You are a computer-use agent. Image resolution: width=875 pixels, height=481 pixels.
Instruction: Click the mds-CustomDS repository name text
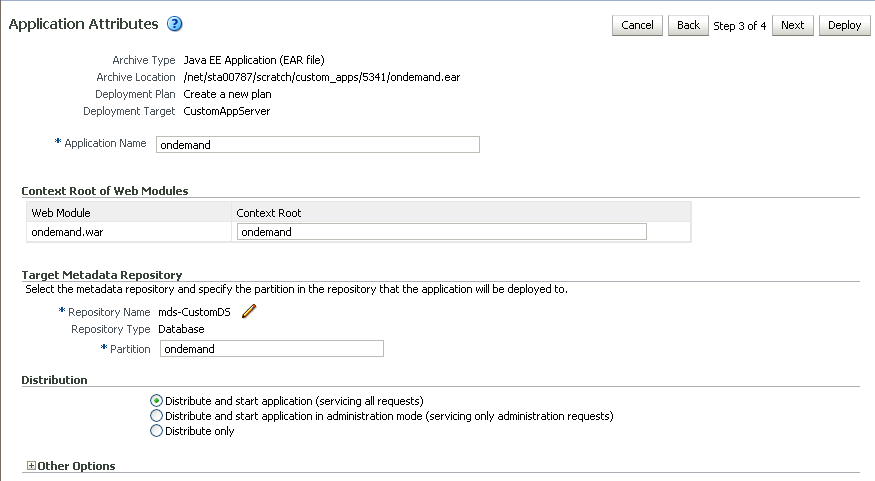coord(197,312)
